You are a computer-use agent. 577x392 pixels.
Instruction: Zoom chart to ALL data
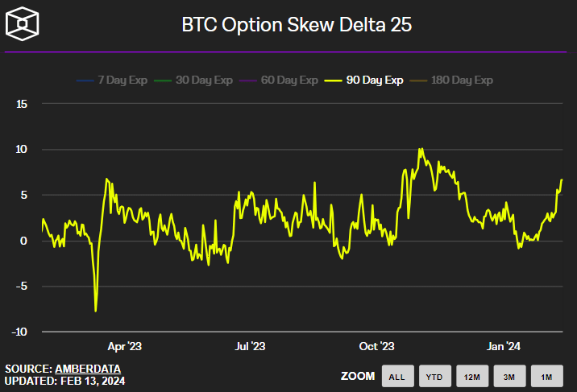click(x=397, y=376)
